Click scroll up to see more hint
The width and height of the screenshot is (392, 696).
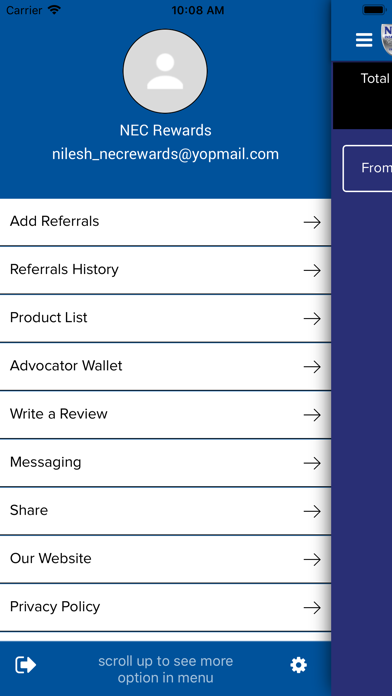[x=165, y=669]
